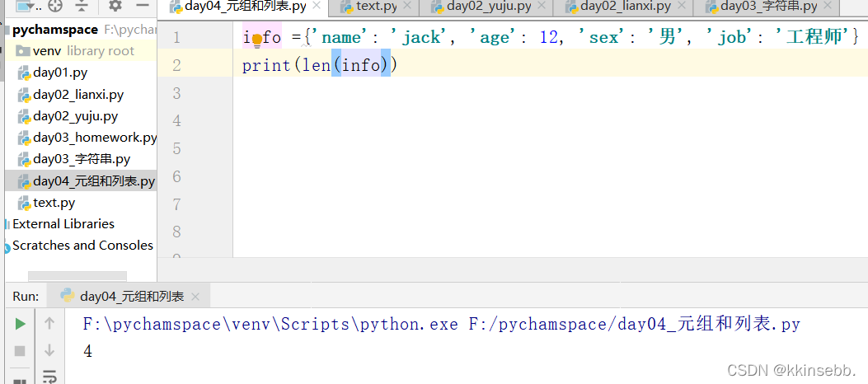The width and height of the screenshot is (868, 384).
Task: Switch to the text.py editor tab
Action: 377,7
